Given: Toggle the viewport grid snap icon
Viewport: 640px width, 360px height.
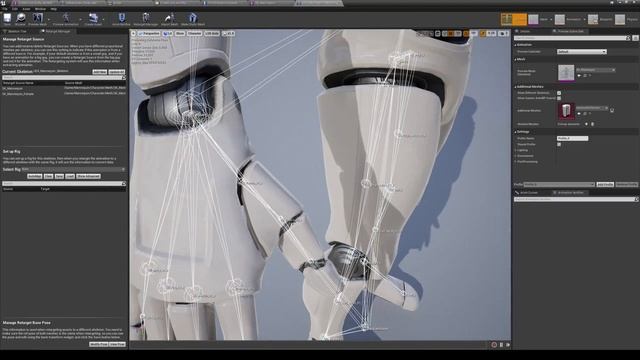Looking at the screenshot, I should (451, 33).
